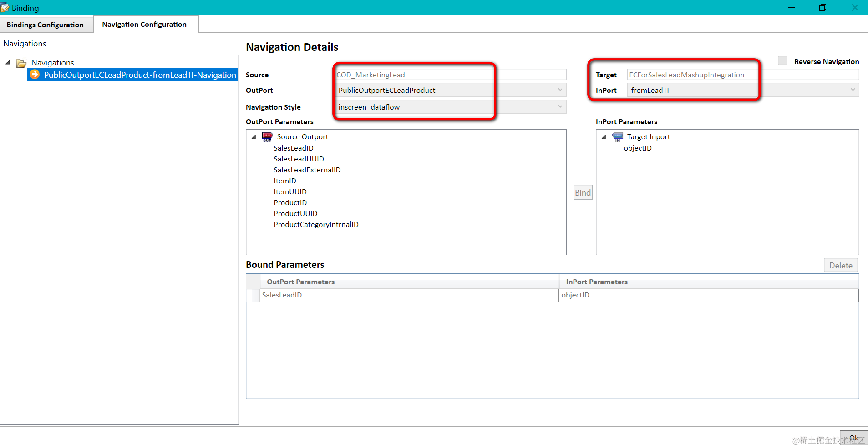Image resolution: width=868 pixels, height=448 pixels.
Task: Click the Source field COD_MarketingLead
Action: point(451,75)
